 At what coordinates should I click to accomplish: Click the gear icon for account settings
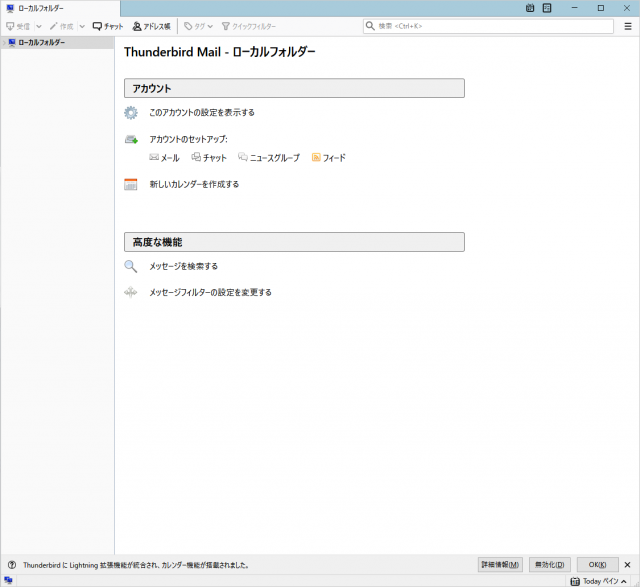tap(131, 113)
